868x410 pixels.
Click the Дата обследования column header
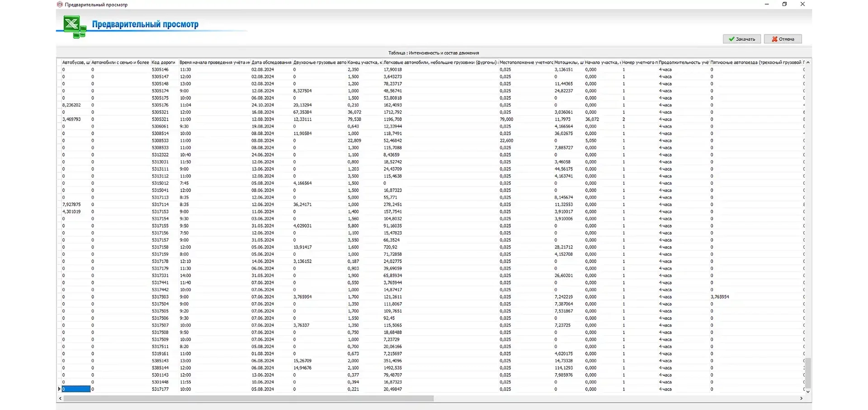coord(271,62)
